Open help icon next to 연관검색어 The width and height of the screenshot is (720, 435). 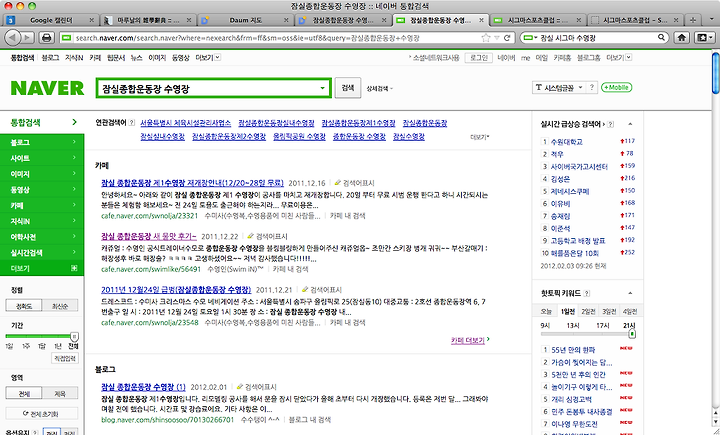(x=132, y=123)
